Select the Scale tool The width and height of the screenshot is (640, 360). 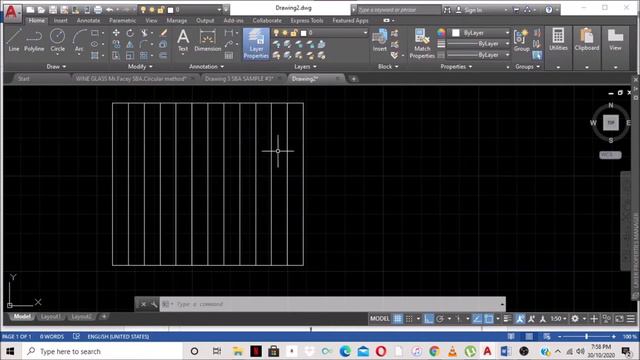coord(130,56)
